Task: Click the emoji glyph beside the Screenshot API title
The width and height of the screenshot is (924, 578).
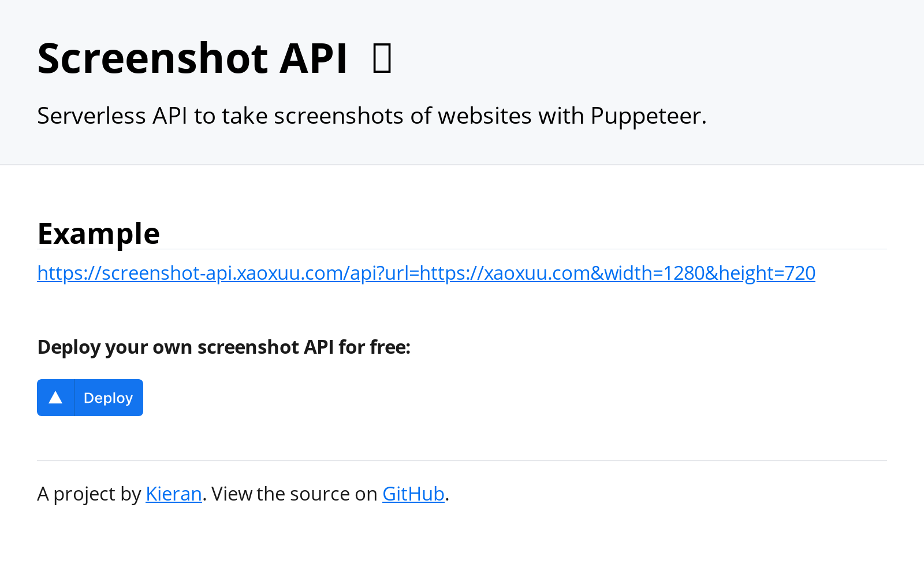Action: click(x=382, y=58)
